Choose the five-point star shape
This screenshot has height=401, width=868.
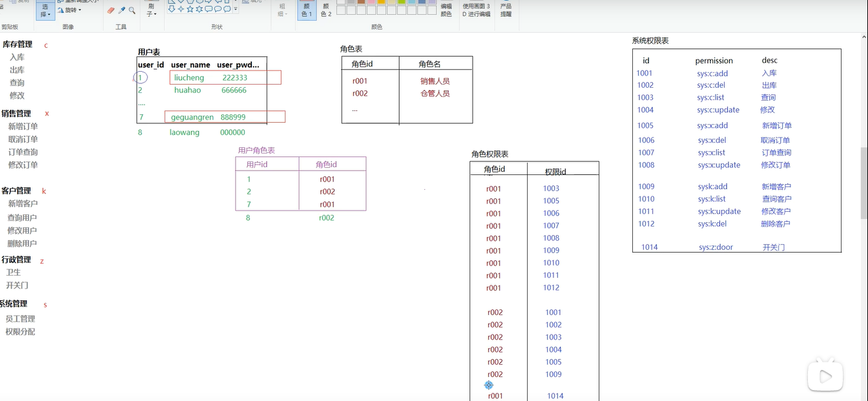pyautogui.click(x=190, y=9)
